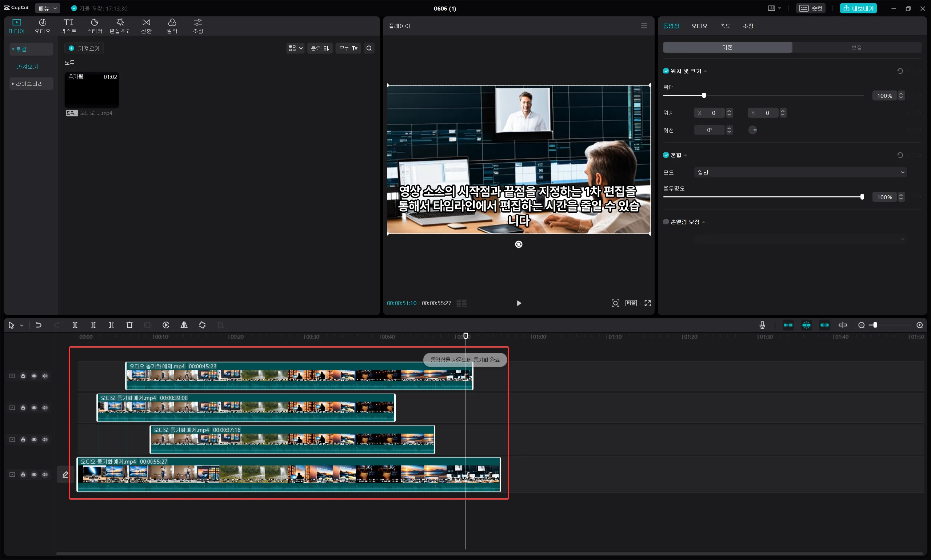Enable the 손떨림 보정 checkbox

pos(666,222)
